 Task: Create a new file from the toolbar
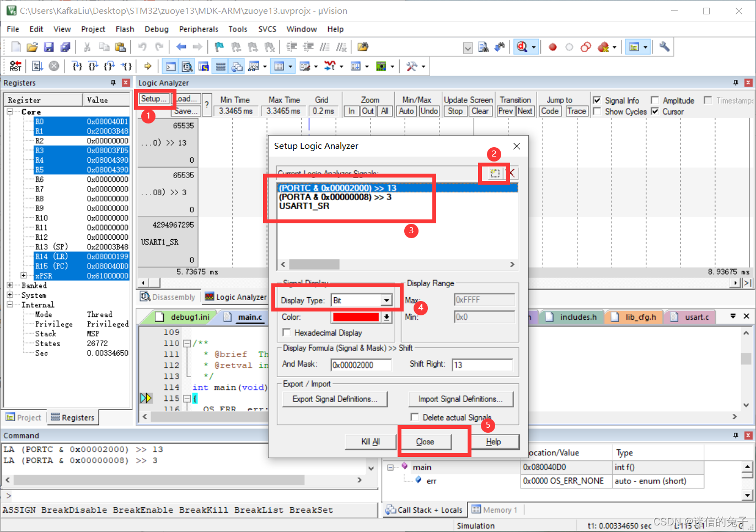coord(16,47)
